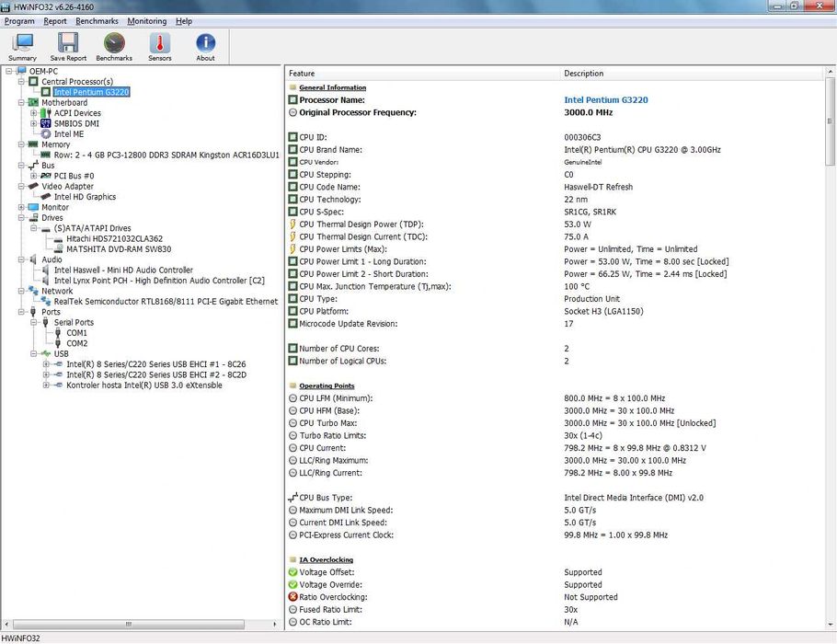Click the details pane scroll down arrow
This screenshot has width=837, height=644.
(x=830, y=625)
